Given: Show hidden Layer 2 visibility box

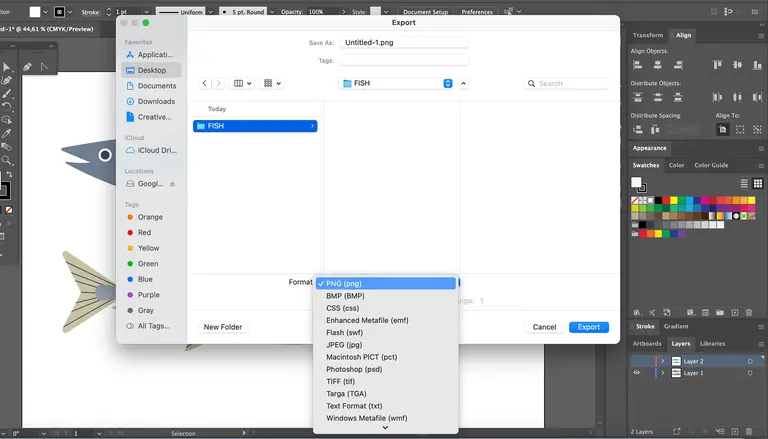Looking at the screenshot, I should pyautogui.click(x=637, y=361).
